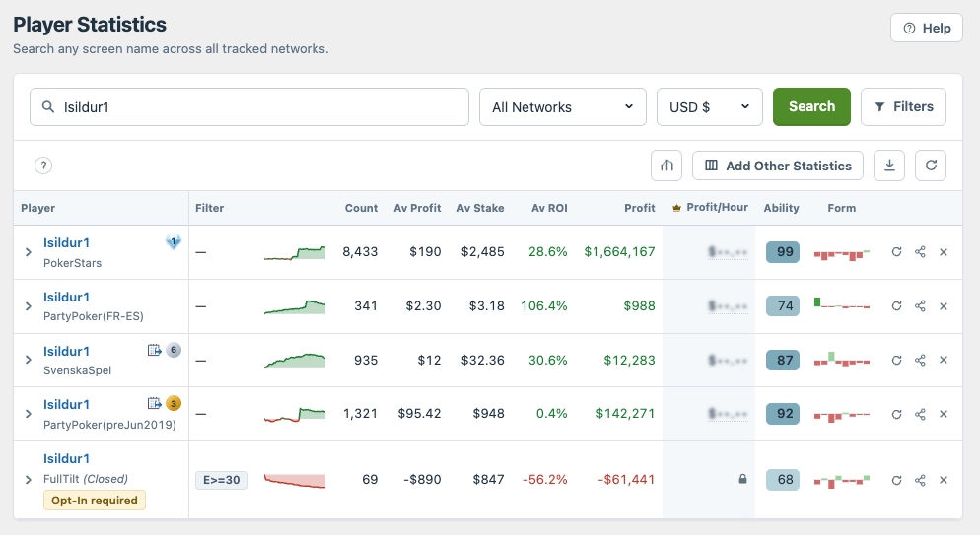980x535 pixels.
Task: Sort by the Count column header
Action: (361, 208)
